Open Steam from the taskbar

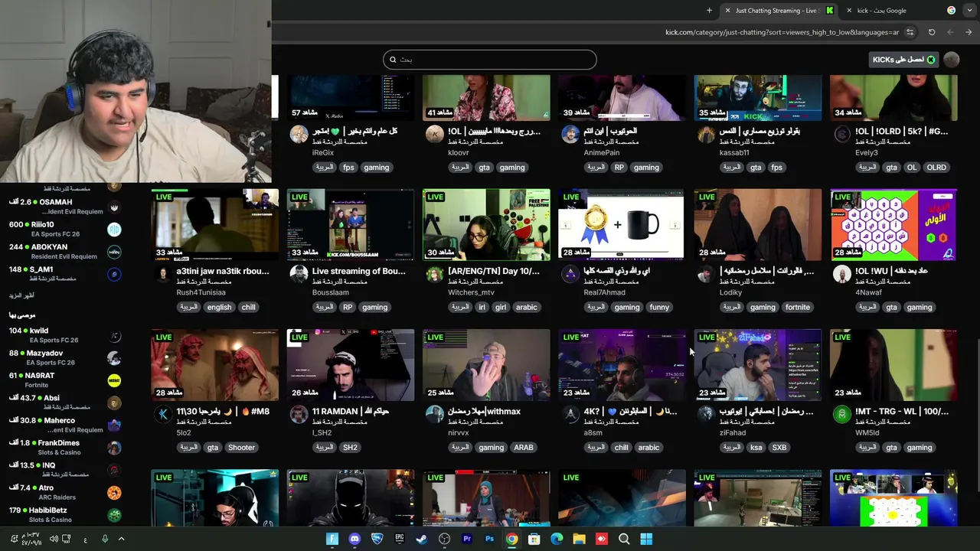[x=422, y=539]
